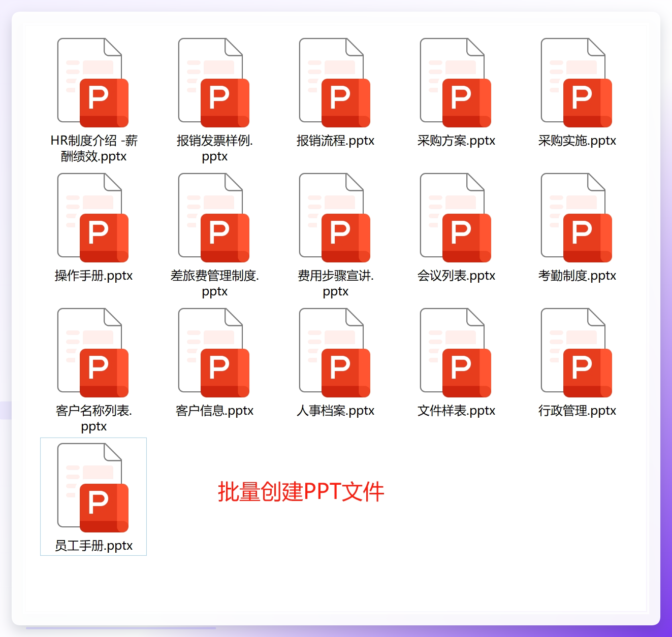The height and width of the screenshot is (637, 672).
Task: Click the file name 考勤制度.pptx
Action: (577, 276)
